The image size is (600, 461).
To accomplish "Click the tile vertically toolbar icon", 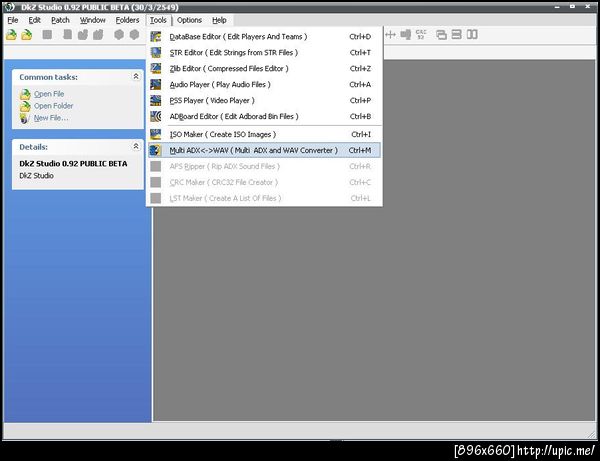I will click(x=472, y=34).
